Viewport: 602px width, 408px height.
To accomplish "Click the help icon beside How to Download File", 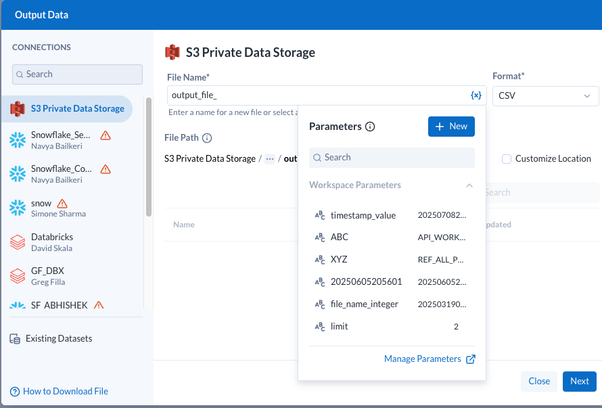I will coord(15,391).
